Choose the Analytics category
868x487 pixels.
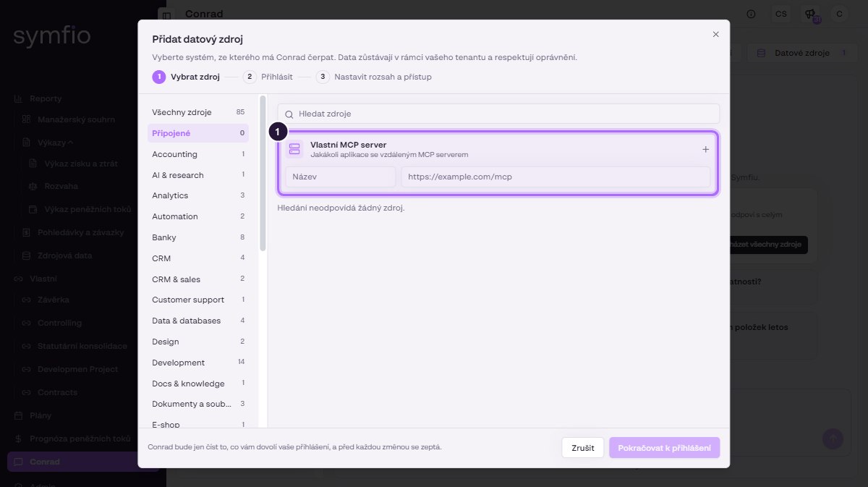(x=198, y=195)
